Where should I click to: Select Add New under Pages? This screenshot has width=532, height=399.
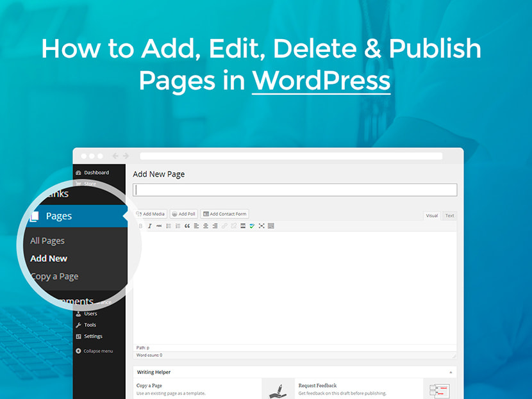pos(49,258)
